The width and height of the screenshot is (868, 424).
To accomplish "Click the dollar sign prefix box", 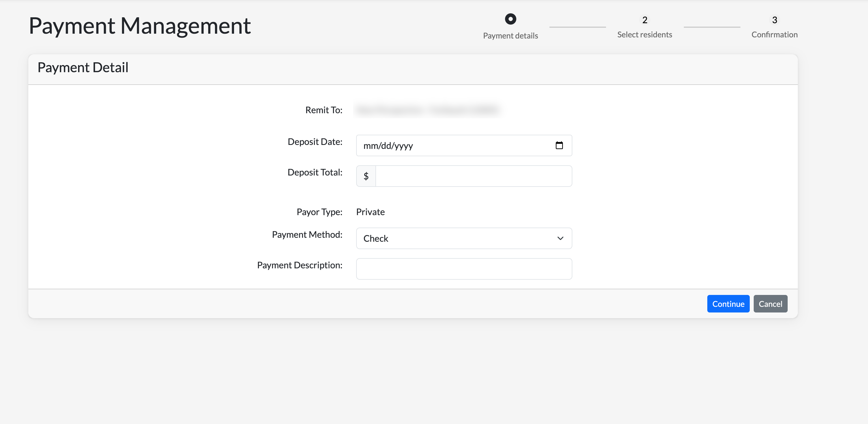I will [366, 176].
